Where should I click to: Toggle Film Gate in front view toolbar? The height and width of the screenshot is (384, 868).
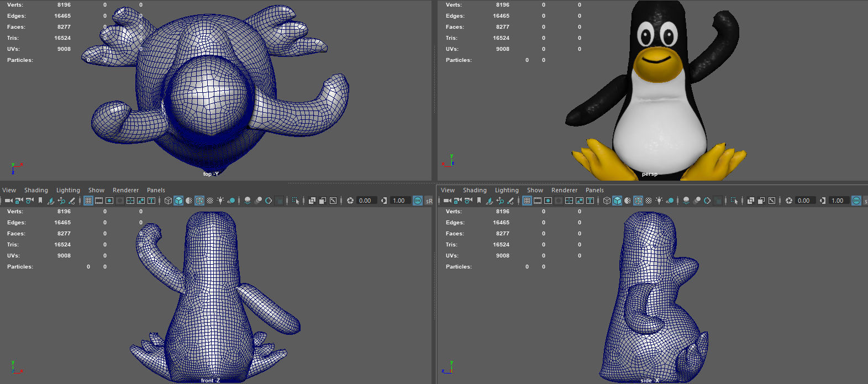click(99, 201)
